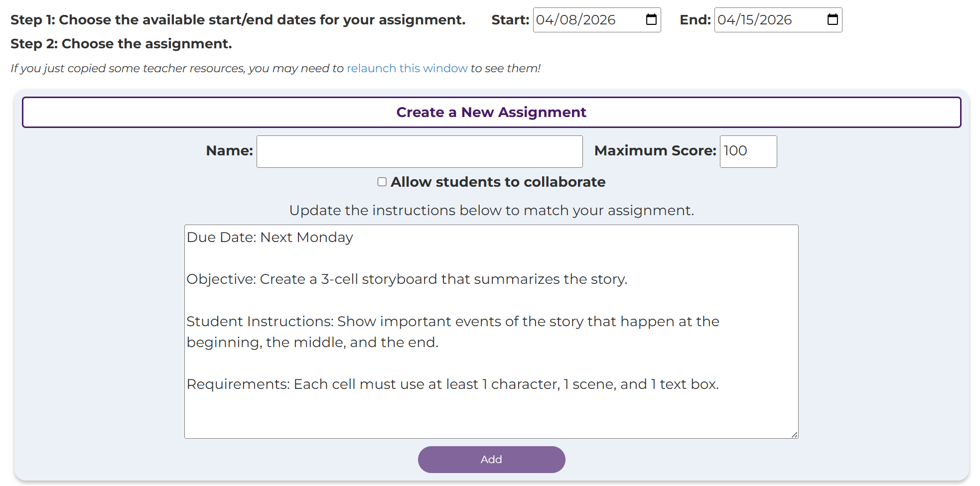This screenshot has width=980, height=486.
Task: Select the year in the Start date
Action: [599, 20]
